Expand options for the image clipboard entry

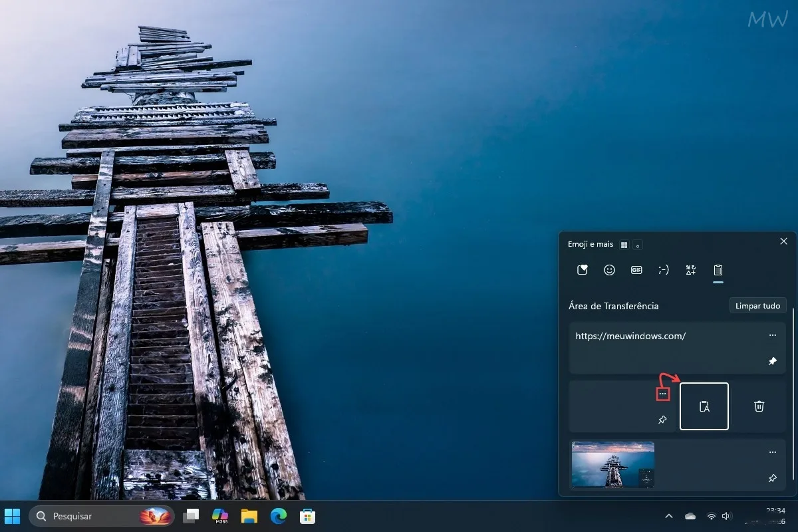click(x=772, y=452)
